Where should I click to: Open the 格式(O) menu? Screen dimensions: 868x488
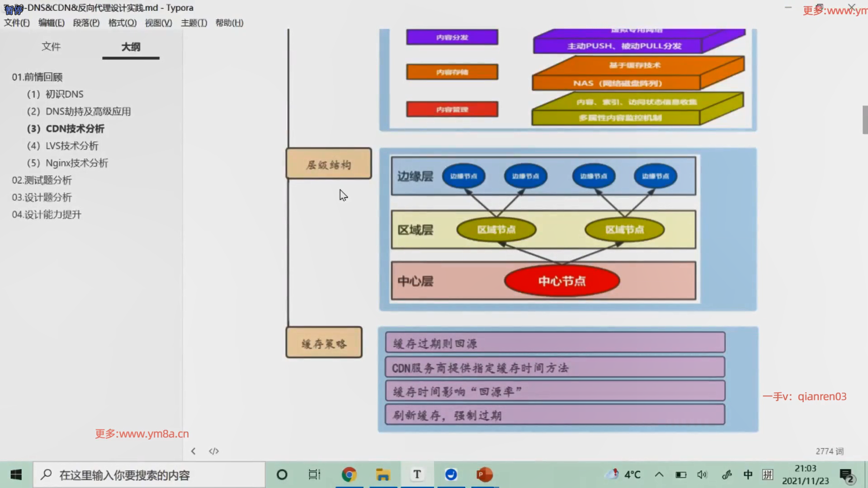click(x=122, y=23)
